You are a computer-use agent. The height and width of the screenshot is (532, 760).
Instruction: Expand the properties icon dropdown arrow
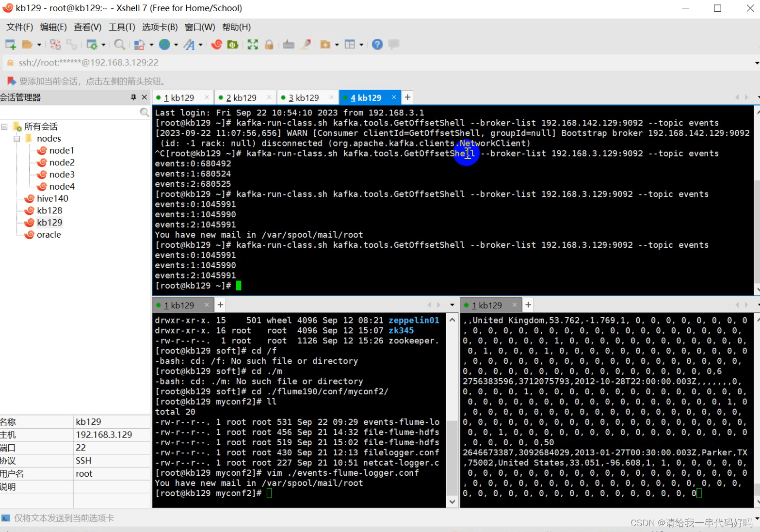click(103, 45)
